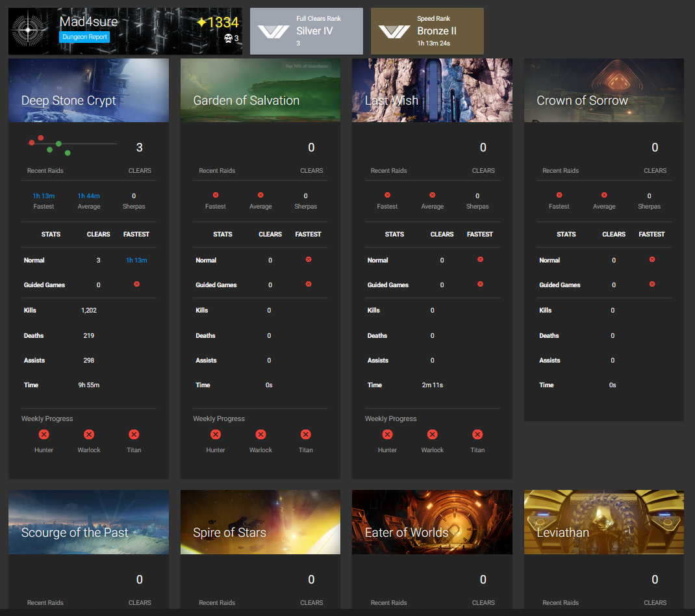
Task: Click the yellow star beside 1334
Action: [x=201, y=22]
